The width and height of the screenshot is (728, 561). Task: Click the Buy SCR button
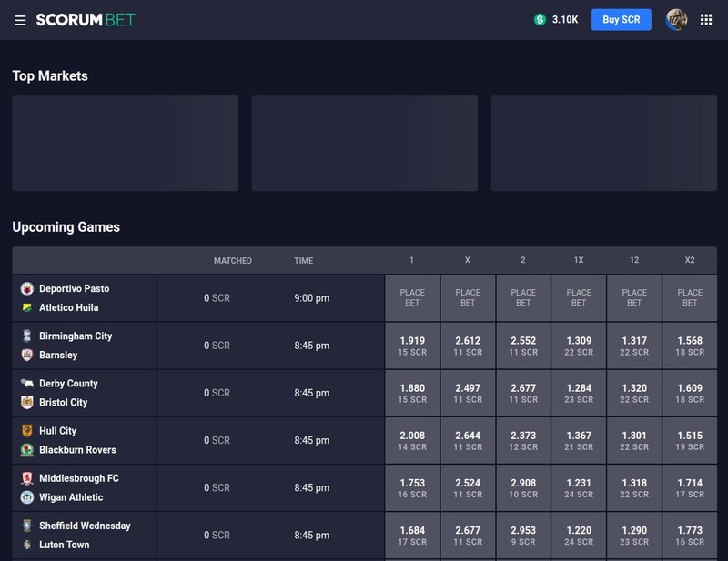pos(622,19)
